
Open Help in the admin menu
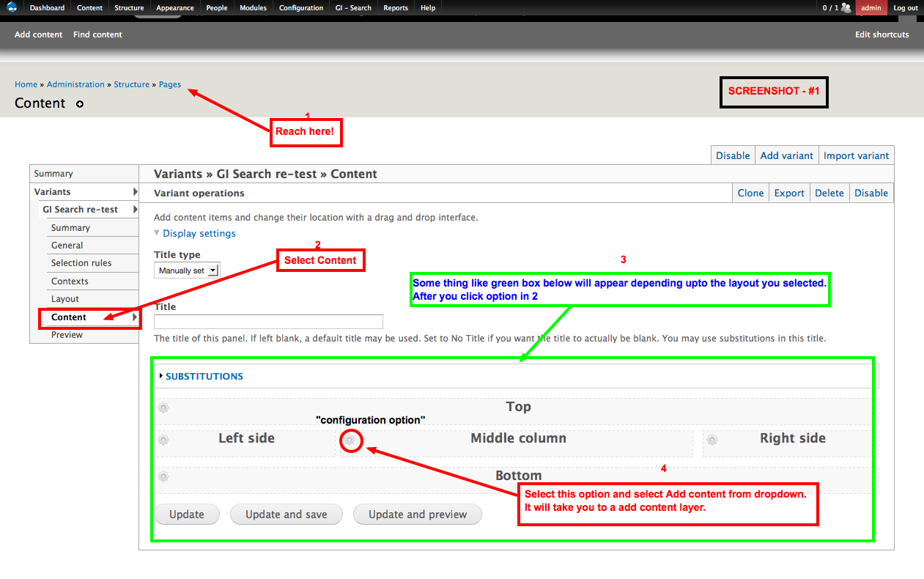(x=428, y=8)
